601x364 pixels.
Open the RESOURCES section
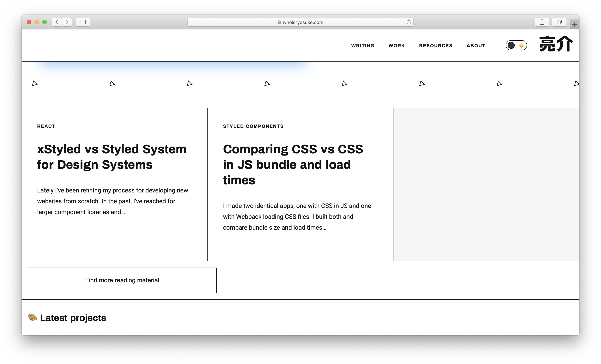(x=436, y=45)
